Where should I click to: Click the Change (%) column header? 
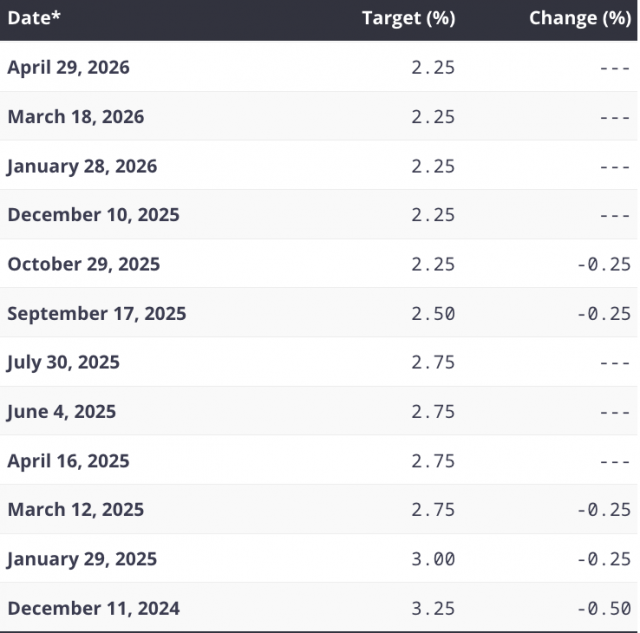pyautogui.click(x=579, y=19)
